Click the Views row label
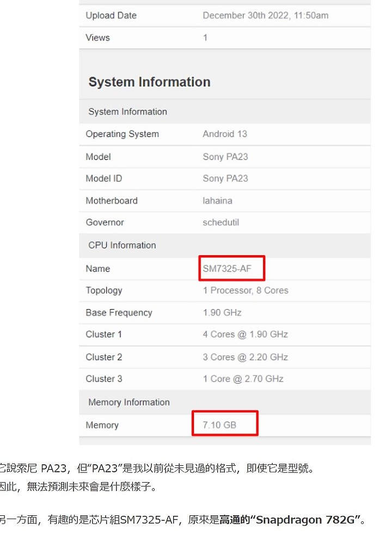This screenshot has width=392, height=536. coord(98,38)
